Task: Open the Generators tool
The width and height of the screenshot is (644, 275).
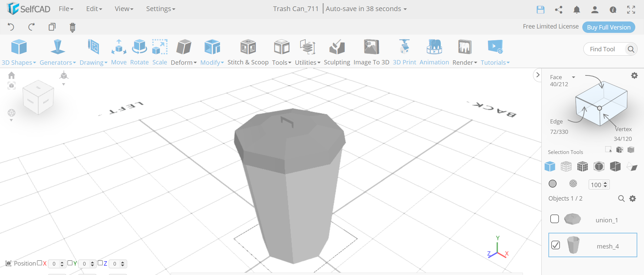Action: pyautogui.click(x=58, y=52)
